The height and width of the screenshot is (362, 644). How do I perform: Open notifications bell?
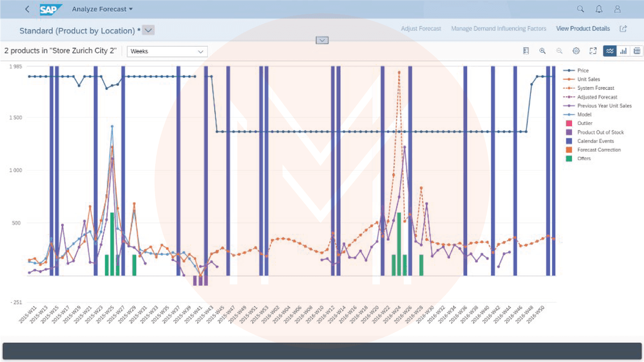point(599,9)
